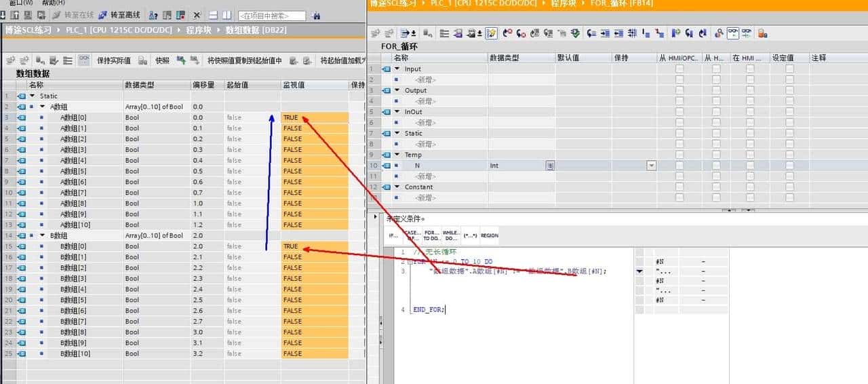Toggle 从 HMI/OPC checkbox in Static row
Screen dimensions: 868x384
(x=679, y=133)
